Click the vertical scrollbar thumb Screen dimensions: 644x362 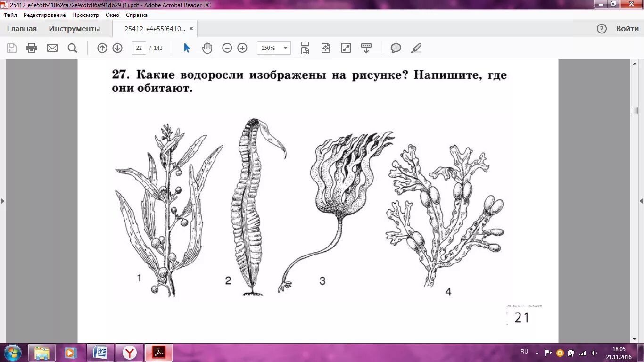(634, 111)
